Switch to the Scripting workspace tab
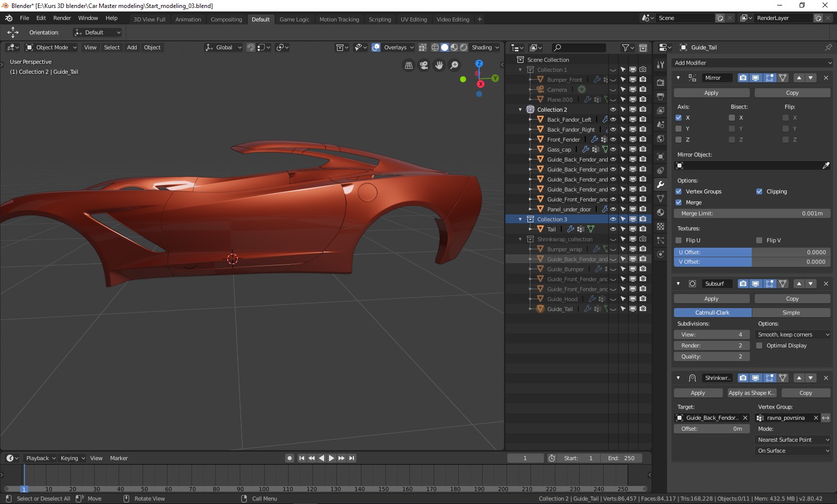This screenshot has height=504, width=837. click(x=380, y=19)
